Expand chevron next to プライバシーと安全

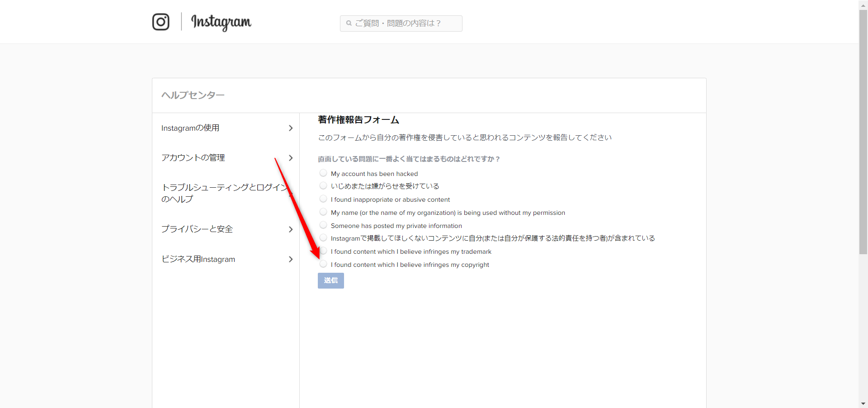tap(291, 229)
